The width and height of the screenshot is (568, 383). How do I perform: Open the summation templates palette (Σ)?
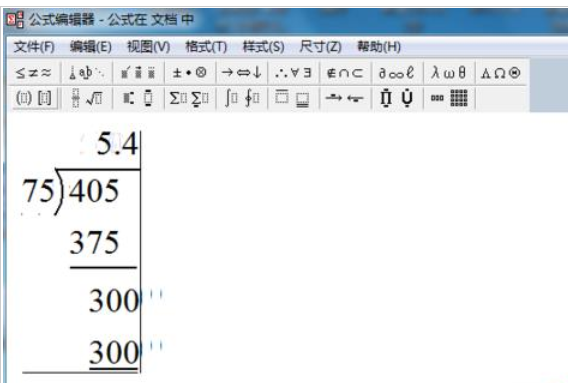[x=190, y=98]
